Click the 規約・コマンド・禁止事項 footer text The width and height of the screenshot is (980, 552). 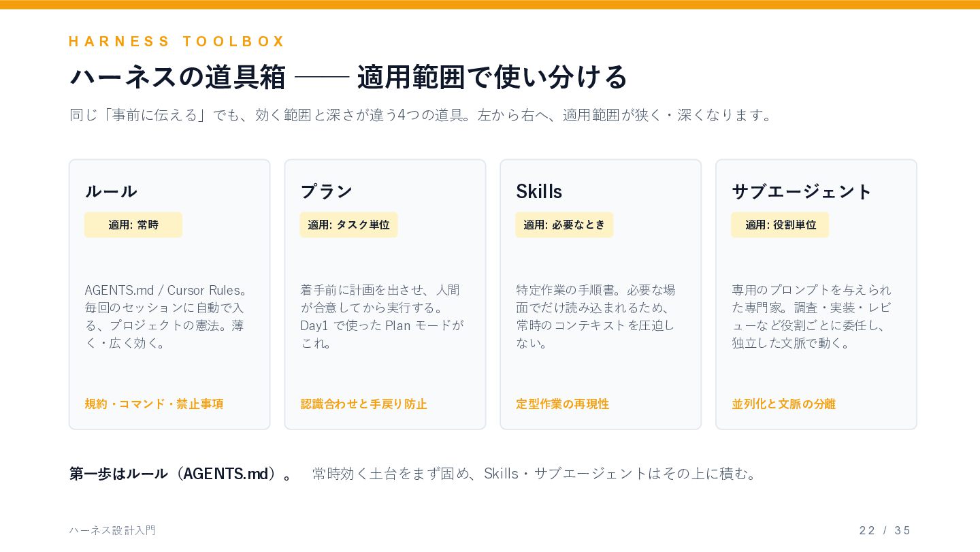(x=154, y=404)
